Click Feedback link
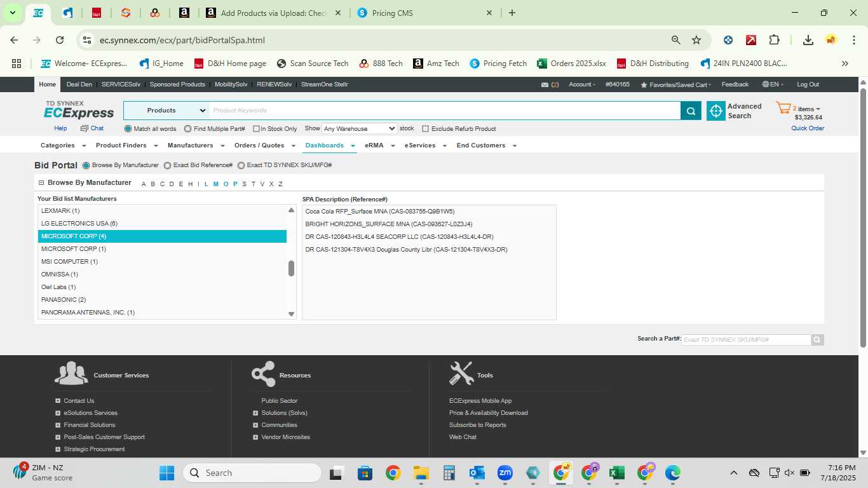The height and width of the screenshot is (488, 868). [x=735, y=85]
